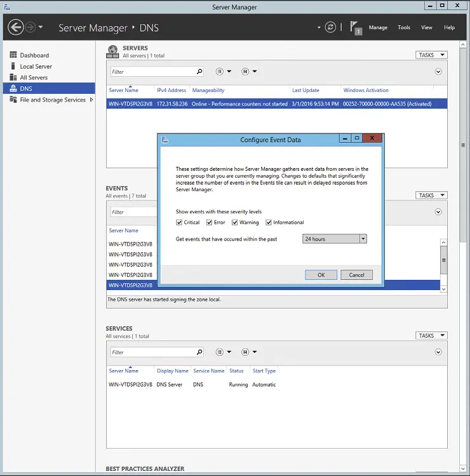This screenshot has width=470, height=476.
Task: Uncheck the Critical severity checkbox
Action: (x=180, y=223)
